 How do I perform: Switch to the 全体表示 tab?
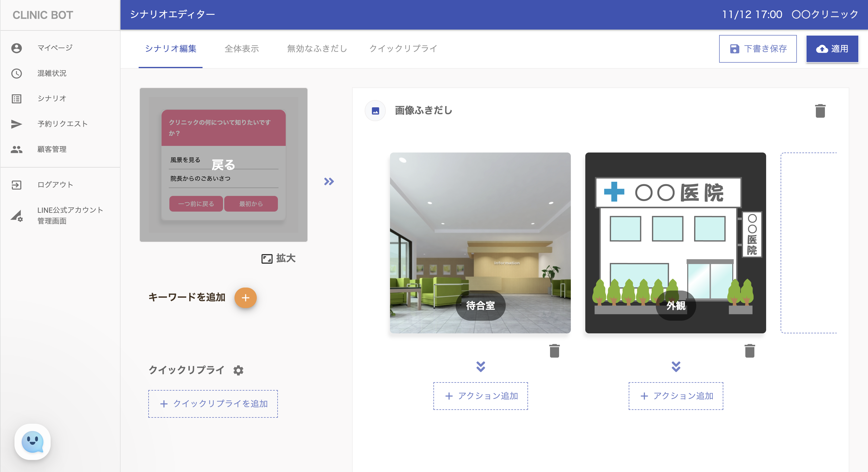tap(242, 49)
